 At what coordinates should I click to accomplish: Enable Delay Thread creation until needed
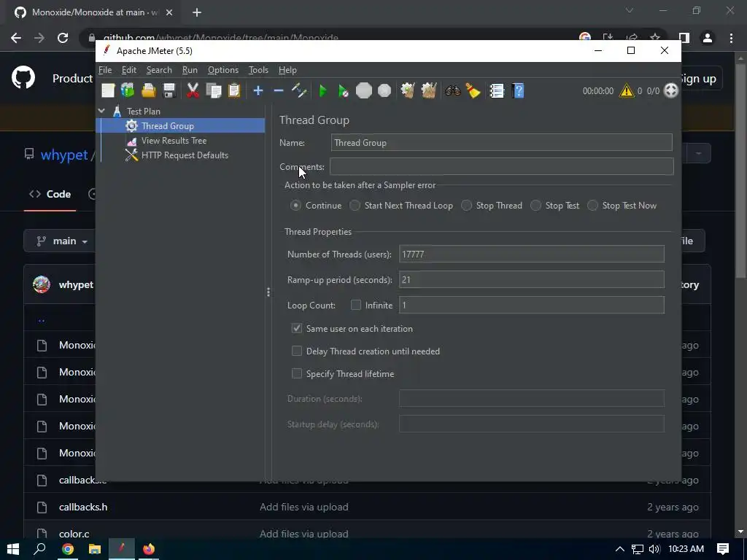point(296,351)
